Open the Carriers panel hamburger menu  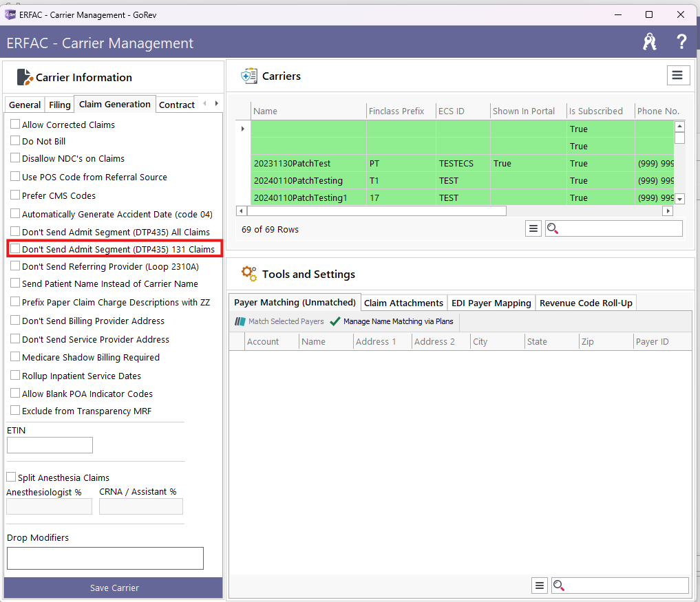click(678, 76)
